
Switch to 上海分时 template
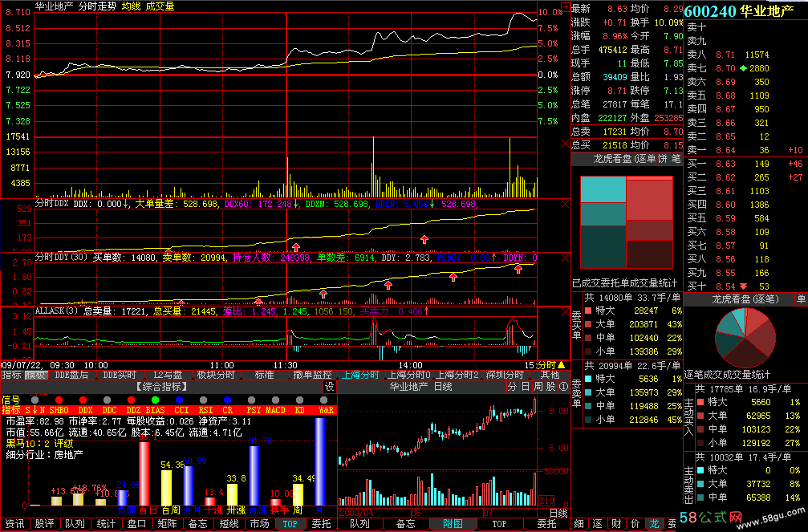(x=361, y=375)
